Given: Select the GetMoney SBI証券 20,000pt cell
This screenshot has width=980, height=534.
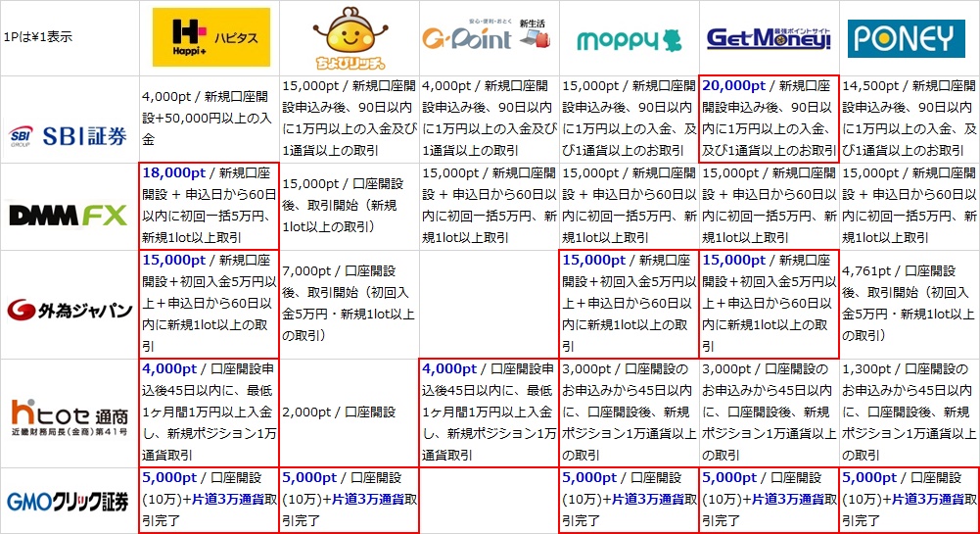Looking at the screenshot, I should pyautogui.click(x=770, y=120).
